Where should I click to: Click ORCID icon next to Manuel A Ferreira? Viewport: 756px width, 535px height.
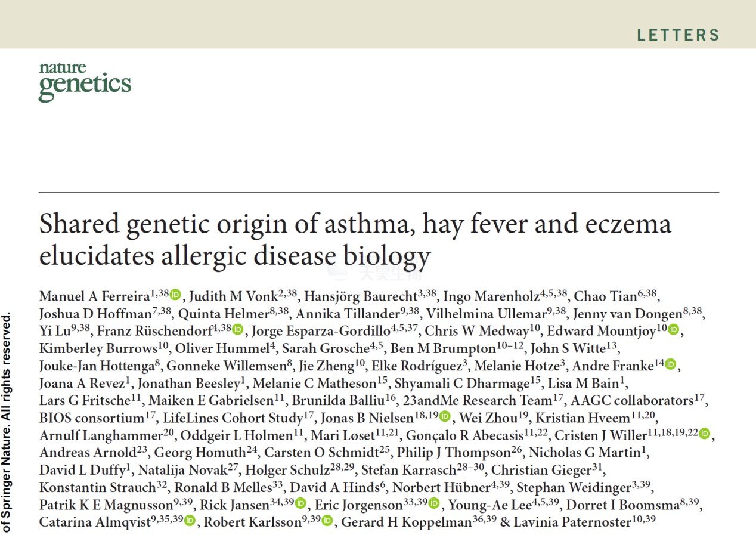coord(175,295)
